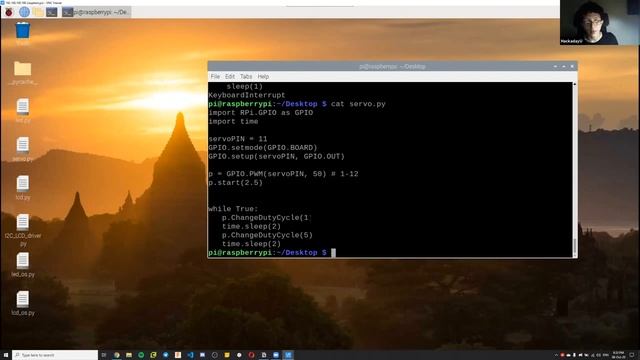Screen dimensions: 640x360
Task: Open the Edit menu in the terminal
Action: click(230, 77)
